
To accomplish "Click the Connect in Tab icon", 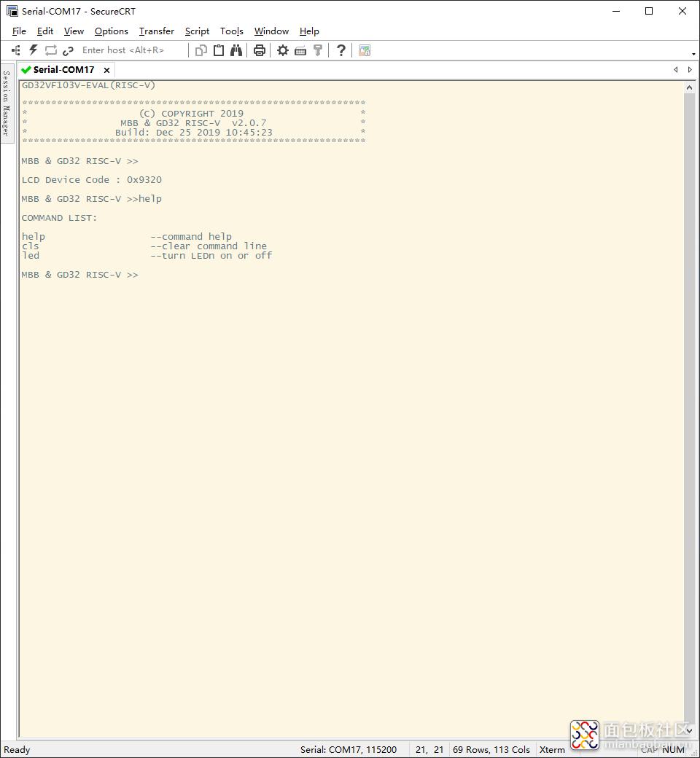I will click(51, 50).
